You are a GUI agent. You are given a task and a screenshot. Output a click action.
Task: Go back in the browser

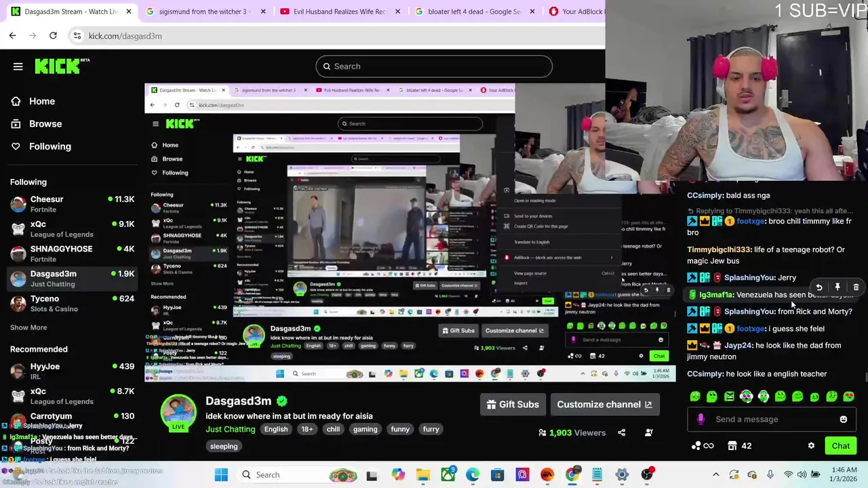13,35
